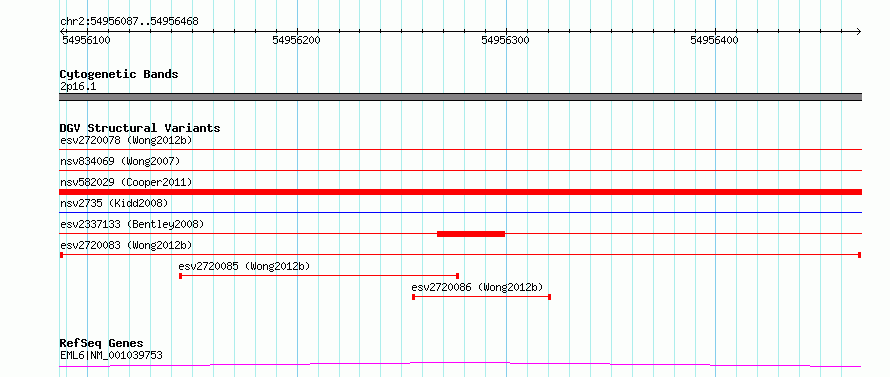Click the 54956400 ruler tick label

(x=714, y=40)
